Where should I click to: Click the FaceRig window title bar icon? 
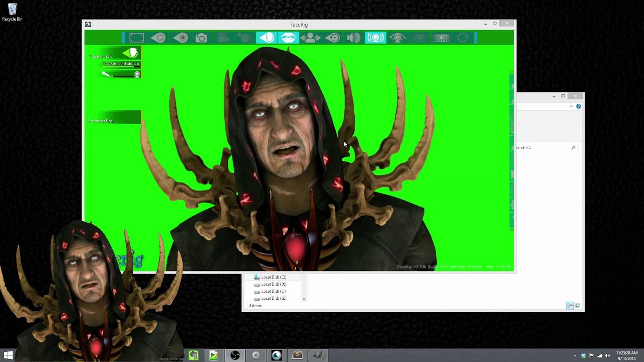[x=88, y=24]
